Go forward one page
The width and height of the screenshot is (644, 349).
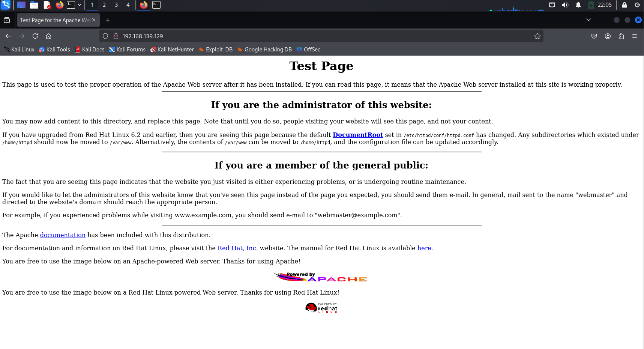(22, 36)
